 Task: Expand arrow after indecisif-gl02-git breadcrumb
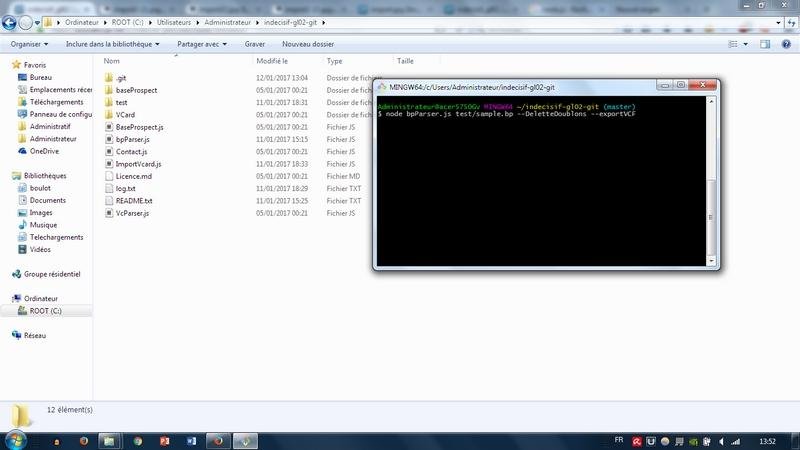coord(323,22)
